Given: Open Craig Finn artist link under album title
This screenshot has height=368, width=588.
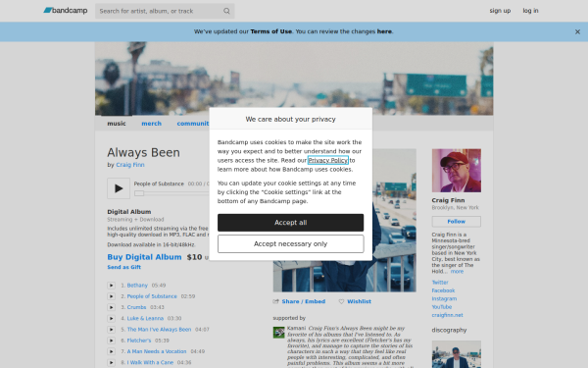Looking at the screenshot, I should tap(130, 165).
